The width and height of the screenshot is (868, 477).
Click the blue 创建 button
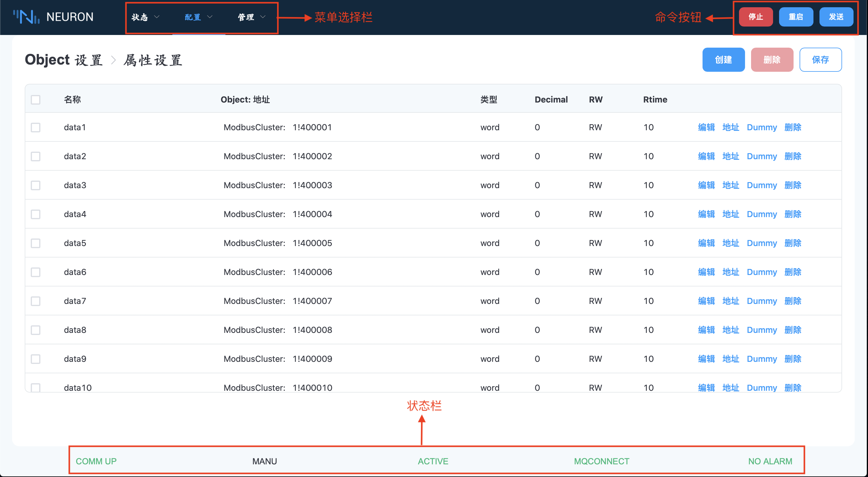(723, 60)
